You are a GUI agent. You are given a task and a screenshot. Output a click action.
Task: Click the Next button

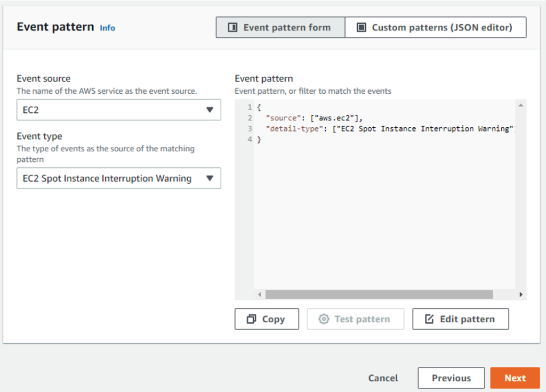(515, 378)
